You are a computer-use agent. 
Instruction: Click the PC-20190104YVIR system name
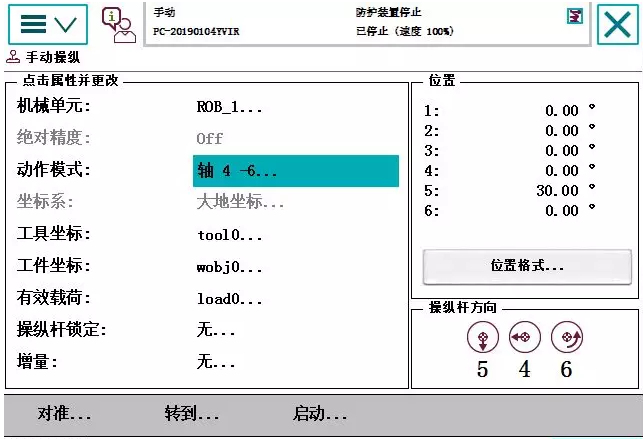point(196,32)
